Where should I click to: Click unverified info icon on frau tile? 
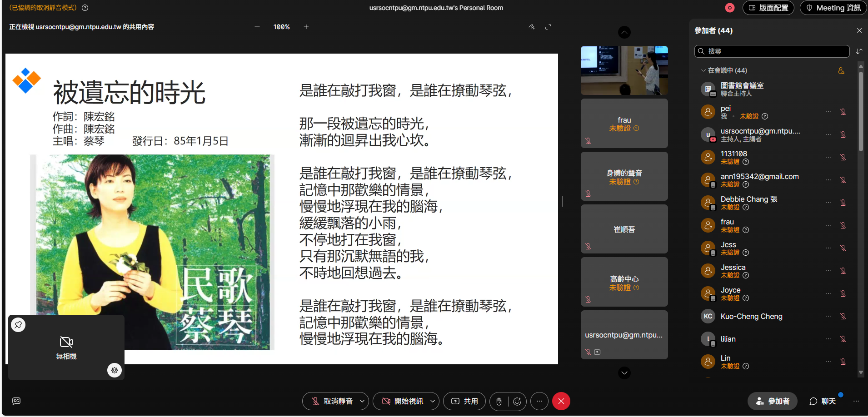pos(636,128)
